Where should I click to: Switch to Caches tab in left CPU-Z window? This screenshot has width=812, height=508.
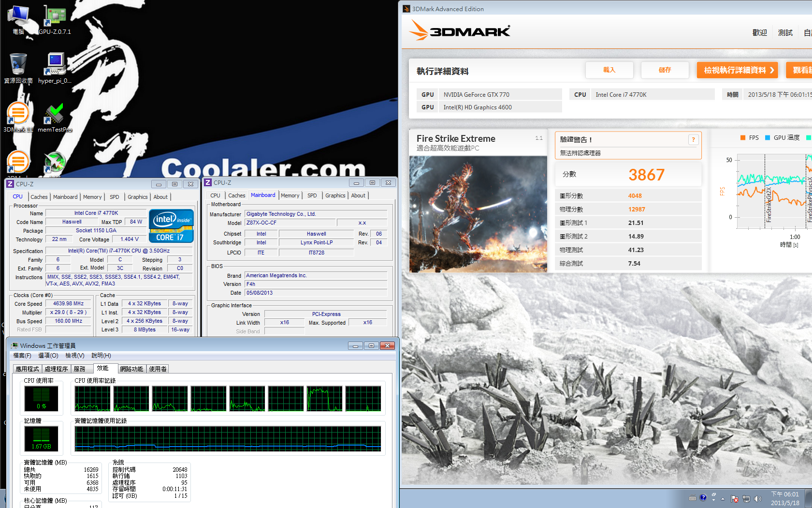pos(39,197)
